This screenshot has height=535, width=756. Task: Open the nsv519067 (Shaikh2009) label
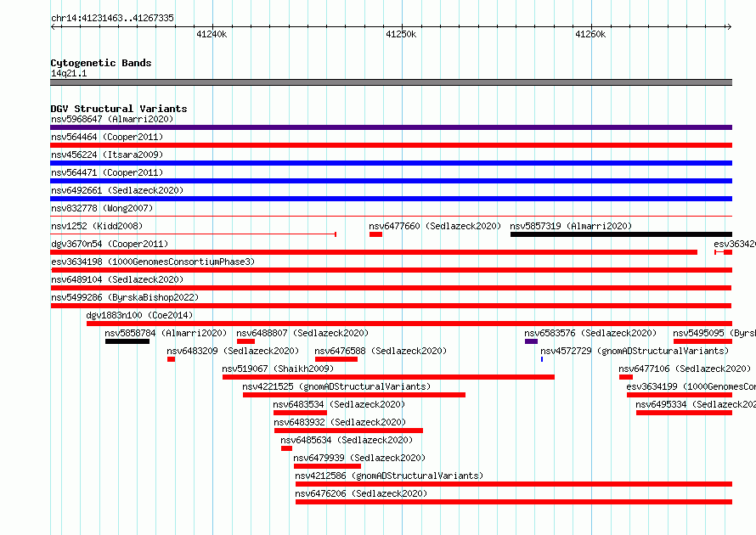click(x=278, y=369)
